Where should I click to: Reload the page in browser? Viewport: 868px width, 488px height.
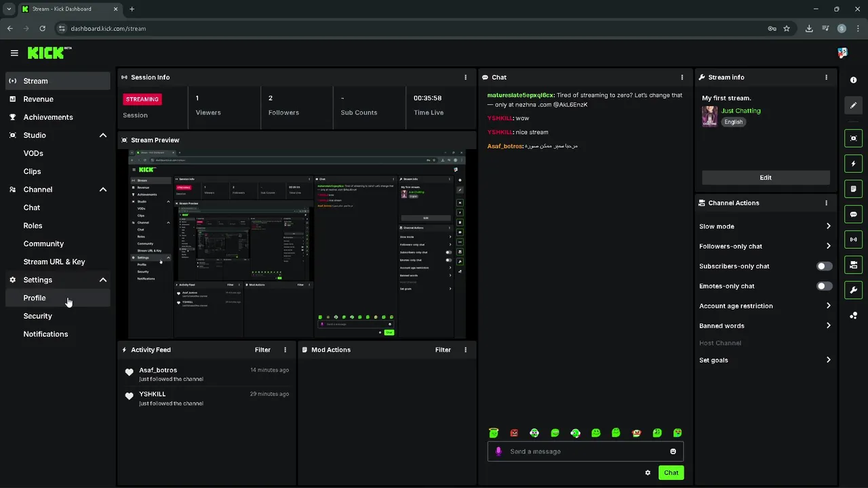pos(42,28)
